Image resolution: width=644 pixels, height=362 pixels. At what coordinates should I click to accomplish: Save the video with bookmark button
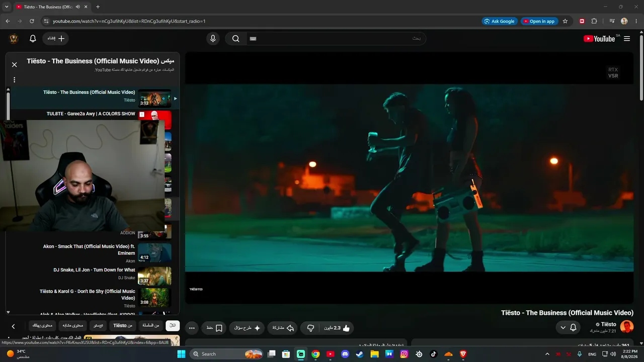pyautogui.click(x=215, y=328)
